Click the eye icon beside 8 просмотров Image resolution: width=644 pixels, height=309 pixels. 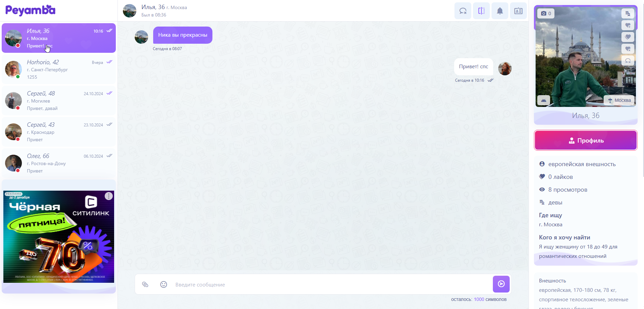pyautogui.click(x=542, y=190)
